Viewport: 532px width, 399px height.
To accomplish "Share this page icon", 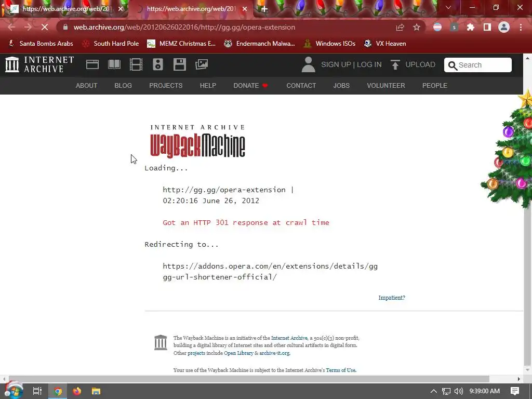I will 400,27.
